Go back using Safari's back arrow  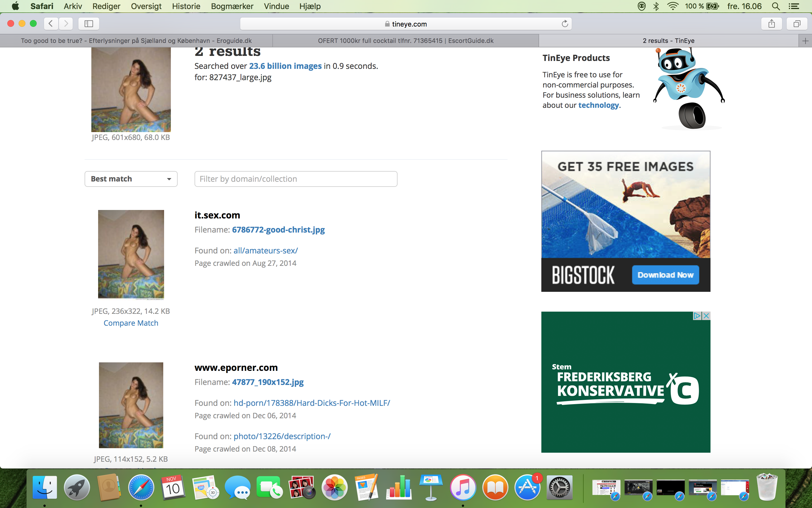51,23
